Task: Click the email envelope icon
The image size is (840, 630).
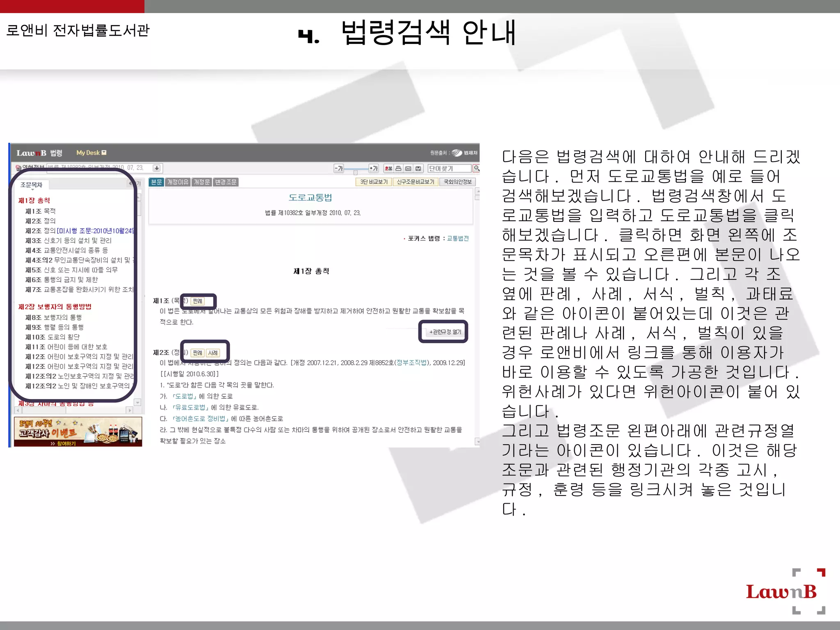Action: point(408,169)
